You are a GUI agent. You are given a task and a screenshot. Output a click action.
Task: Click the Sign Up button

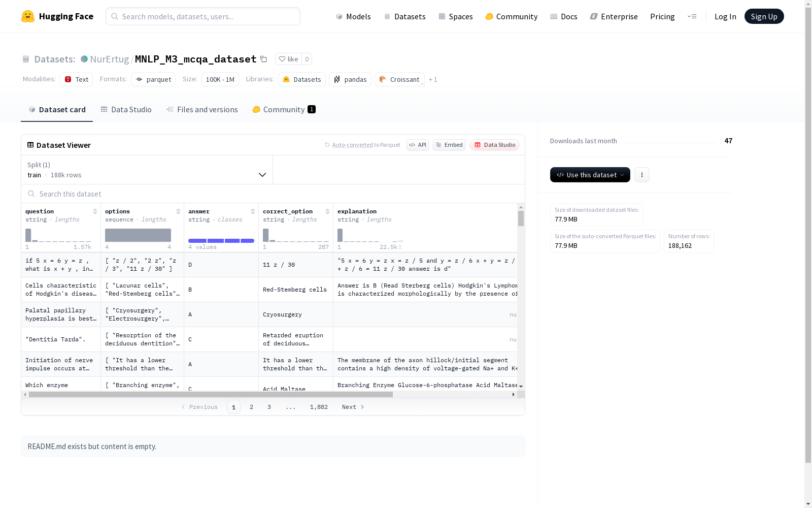click(x=764, y=16)
